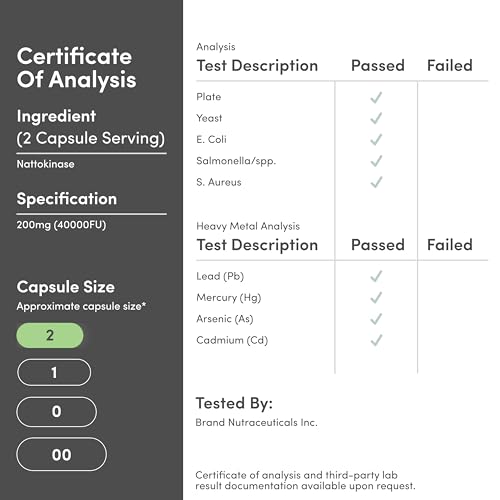Click the 200mg (40000FU) specification text
This screenshot has width=500, height=500.
click(61, 225)
